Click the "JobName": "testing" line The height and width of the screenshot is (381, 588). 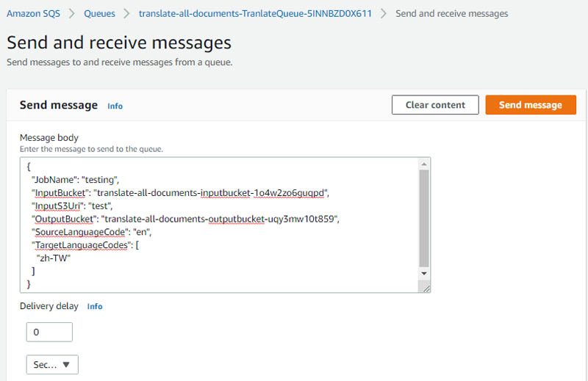coord(76,180)
